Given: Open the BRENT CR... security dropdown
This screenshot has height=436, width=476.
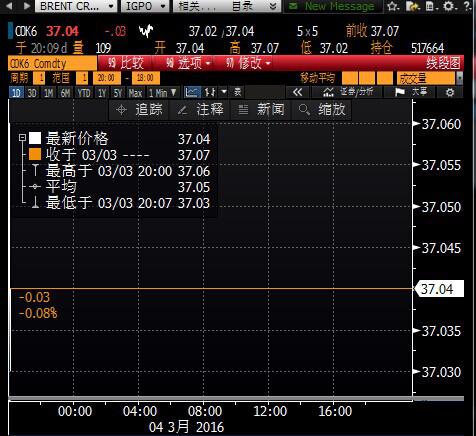Looking at the screenshot, I should click(76, 6).
